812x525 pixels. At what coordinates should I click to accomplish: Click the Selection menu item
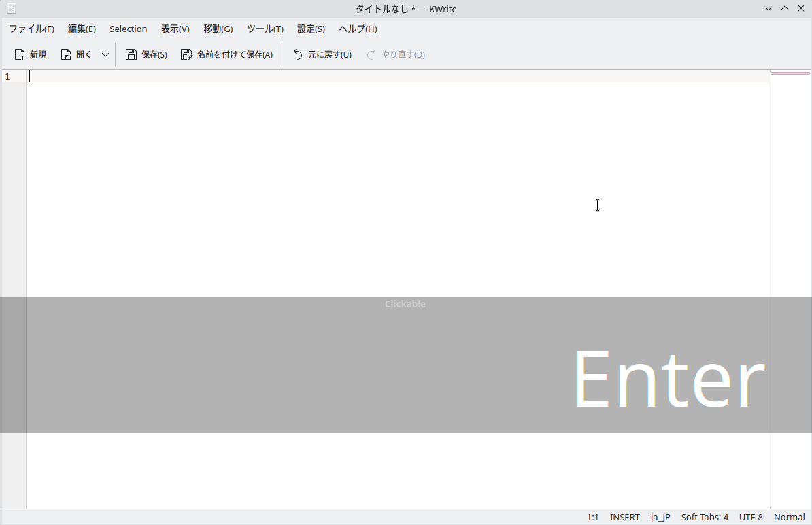129,29
